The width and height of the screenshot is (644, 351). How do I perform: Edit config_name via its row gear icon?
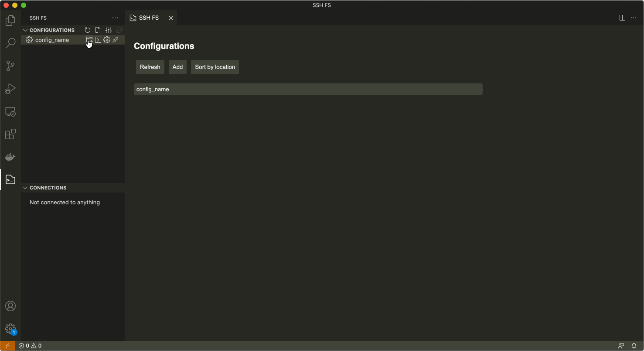[x=107, y=40]
